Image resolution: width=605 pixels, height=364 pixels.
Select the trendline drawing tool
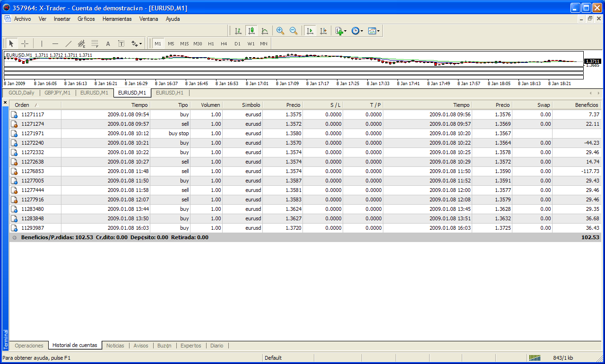[68, 43]
